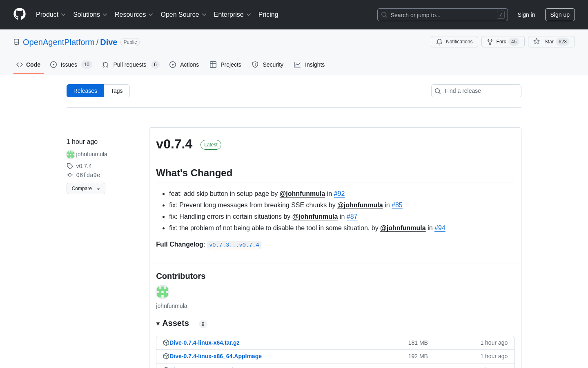The image size is (588, 368).
Task: Fork the repository
Action: click(503, 42)
